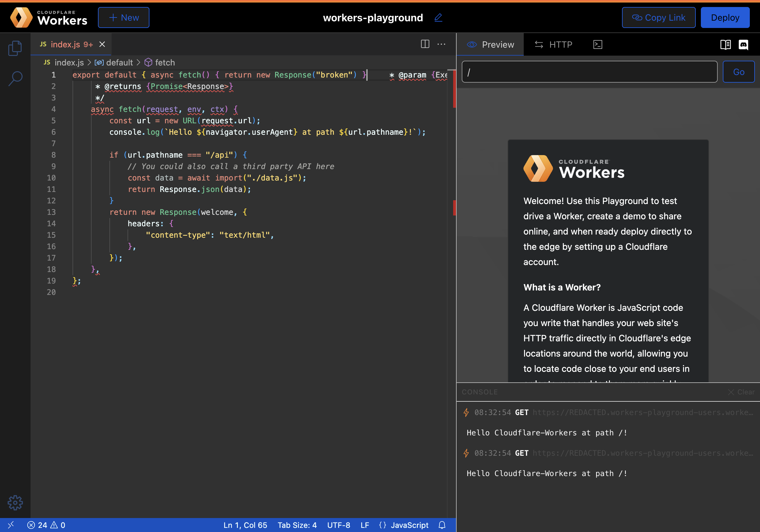Click lightning icon of second GET log
760x532 pixels.
click(466, 453)
